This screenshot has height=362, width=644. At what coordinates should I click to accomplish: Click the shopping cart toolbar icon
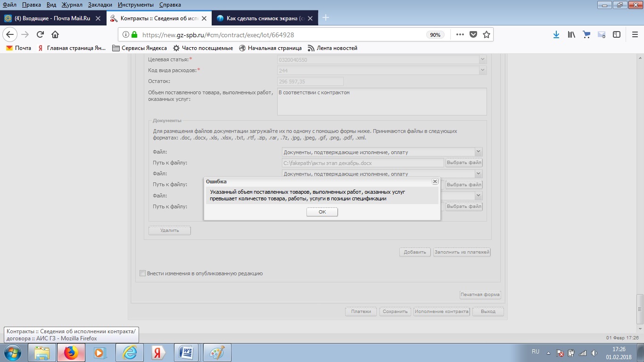click(586, 34)
